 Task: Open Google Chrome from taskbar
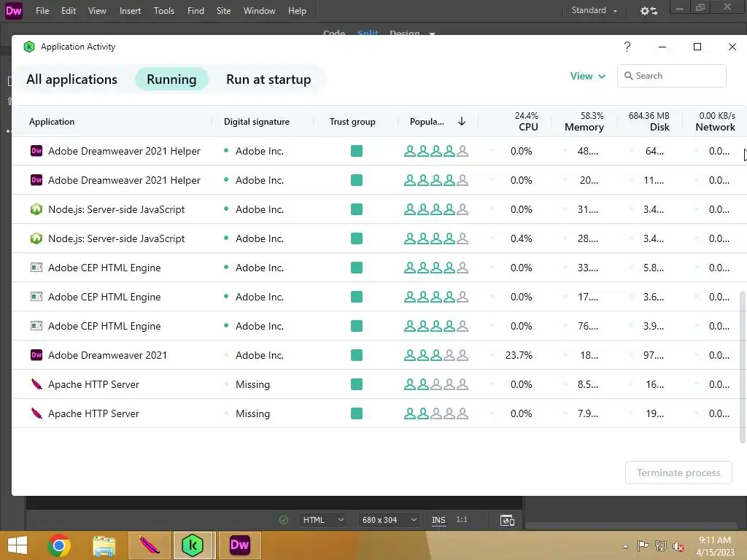(59, 545)
